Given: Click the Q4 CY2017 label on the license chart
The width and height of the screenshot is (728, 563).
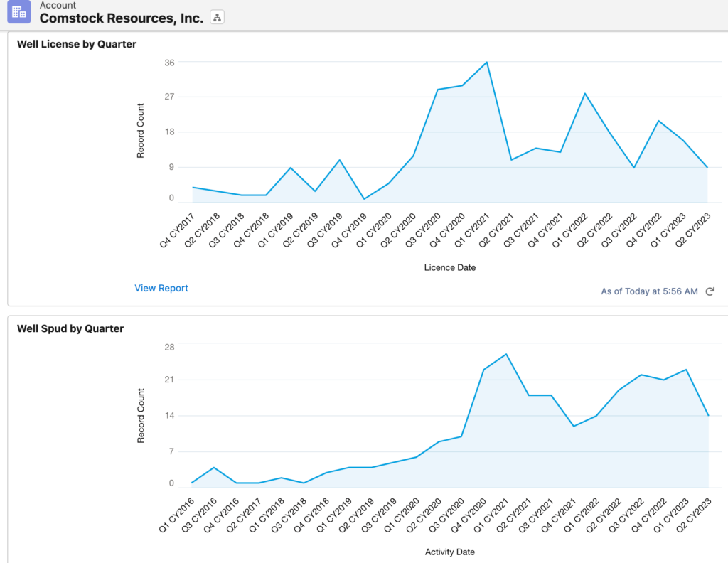Looking at the screenshot, I should point(177,230).
